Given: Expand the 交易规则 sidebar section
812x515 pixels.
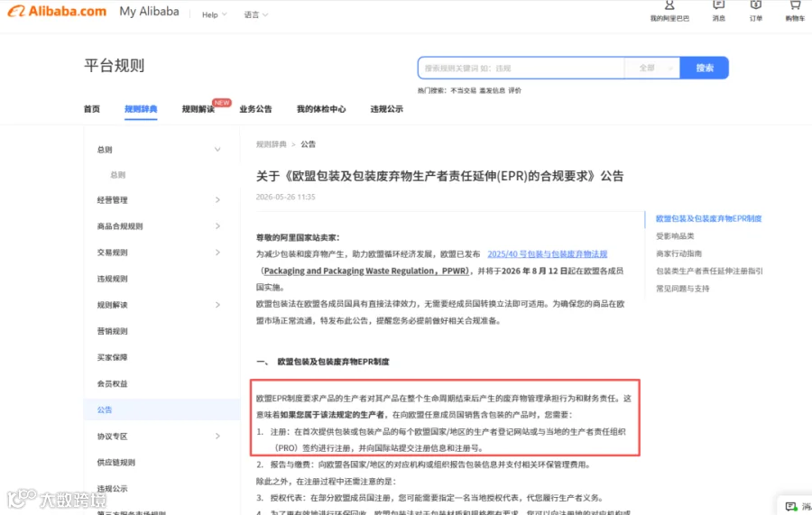Looking at the screenshot, I should 217,252.
